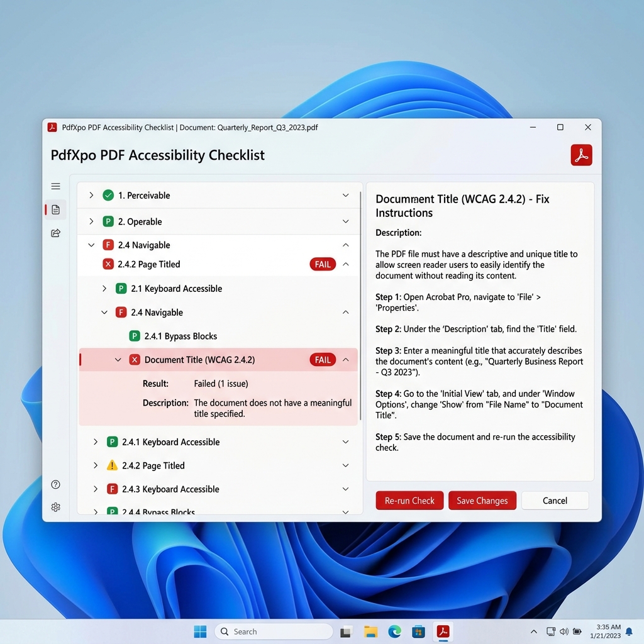Collapse the 2.4 Navigable section
Viewport: 644px width, 644px height.
click(91, 245)
